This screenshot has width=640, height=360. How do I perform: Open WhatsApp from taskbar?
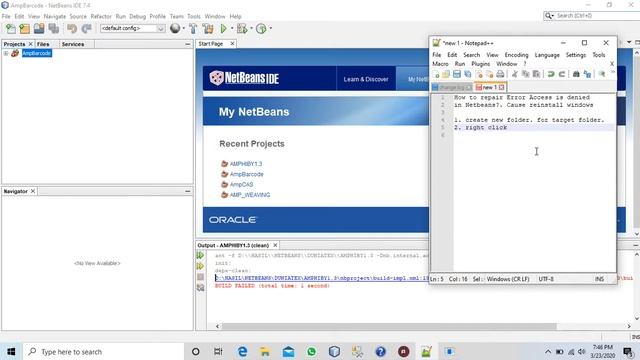(311, 351)
